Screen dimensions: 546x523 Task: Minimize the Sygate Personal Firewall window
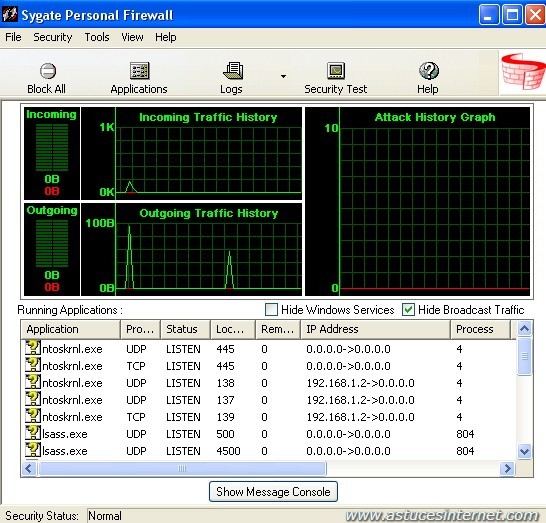(489, 15)
